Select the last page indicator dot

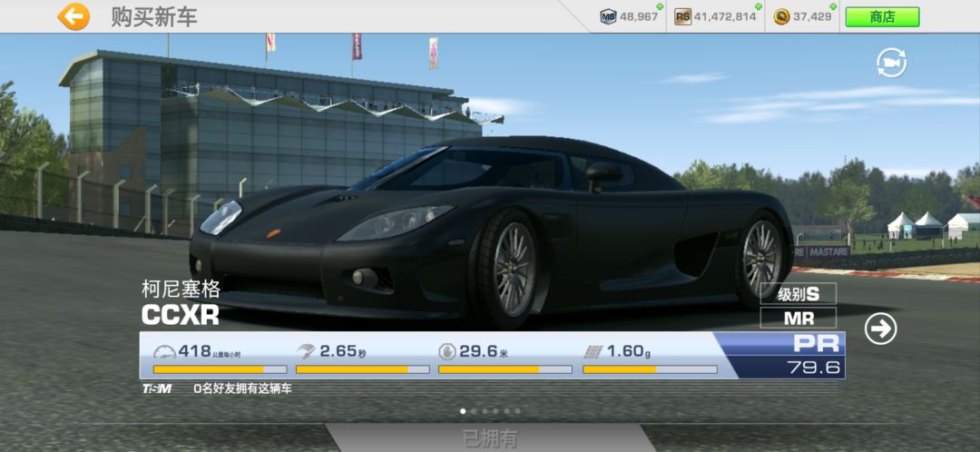pyautogui.click(x=517, y=411)
